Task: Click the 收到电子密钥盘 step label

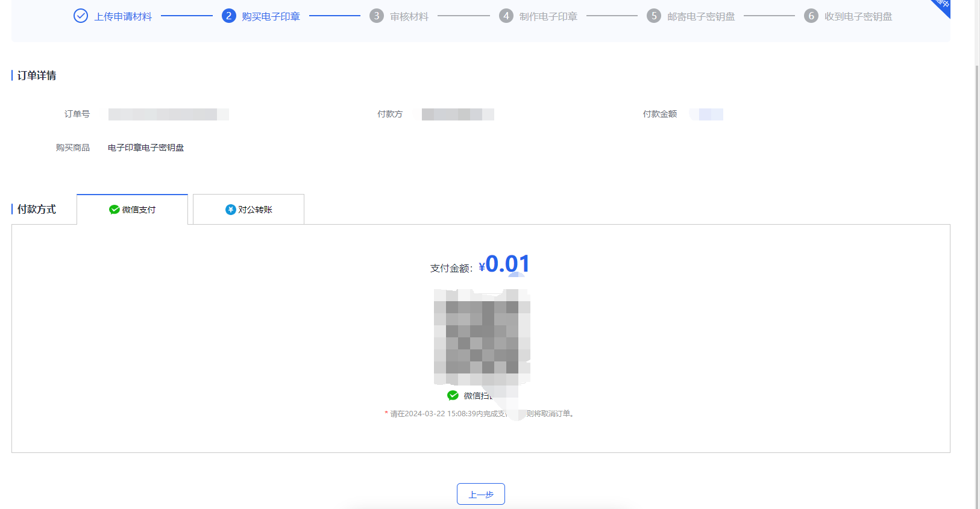Action: (x=858, y=16)
